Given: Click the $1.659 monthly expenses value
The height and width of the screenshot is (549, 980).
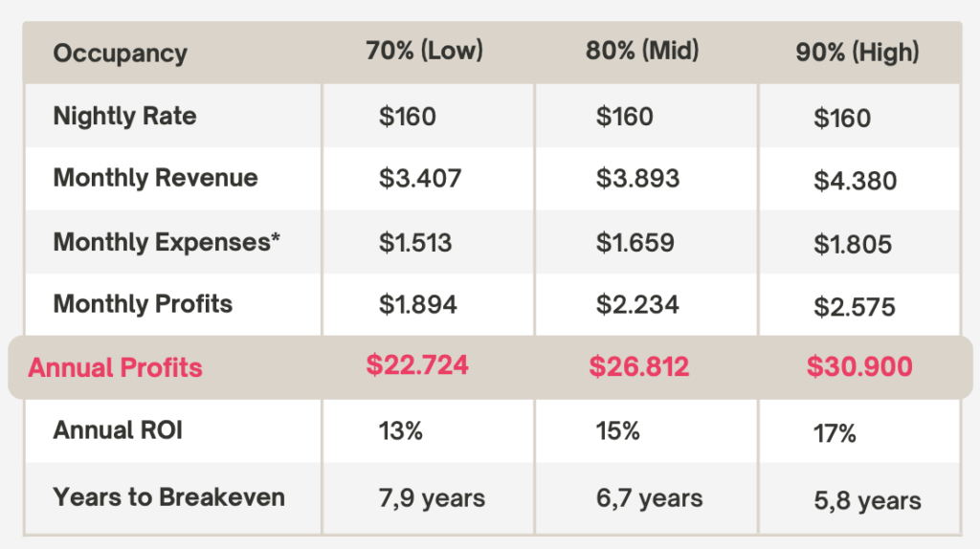Looking at the screenshot, I should (x=635, y=242).
